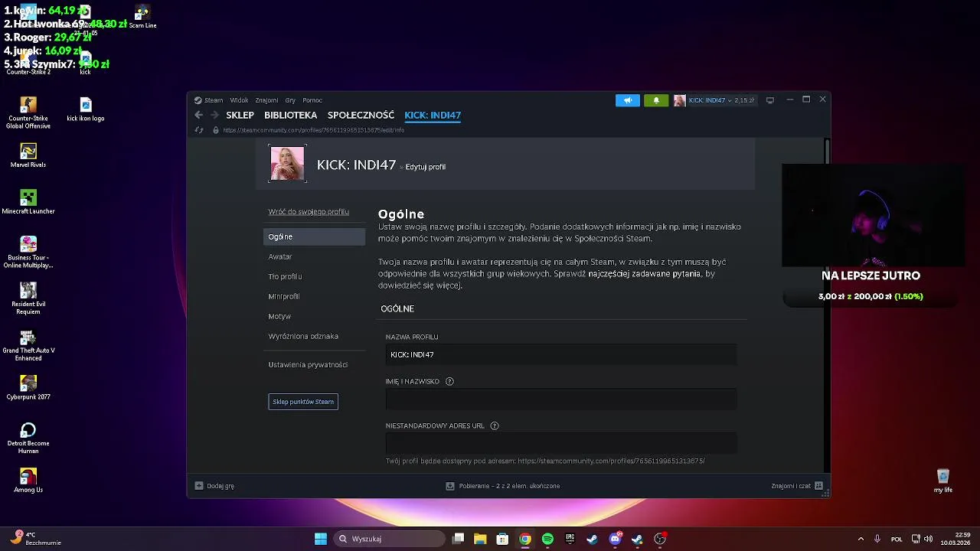
Task: Click into the NAZWA PROFILU field
Action: (x=561, y=354)
